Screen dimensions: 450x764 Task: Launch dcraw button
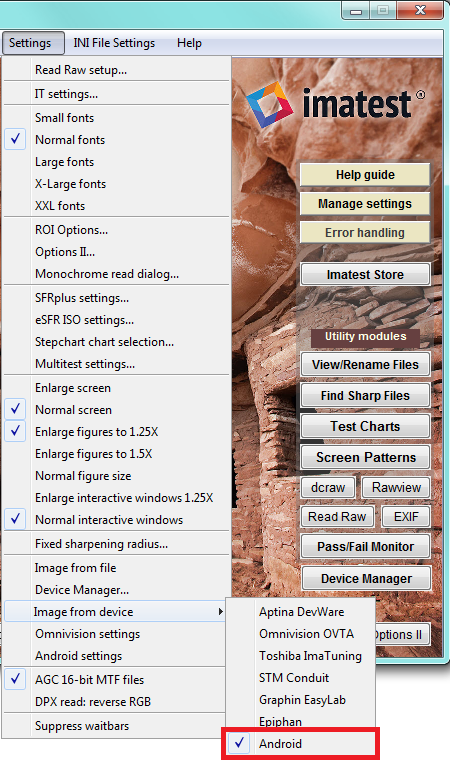(x=328, y=487)
